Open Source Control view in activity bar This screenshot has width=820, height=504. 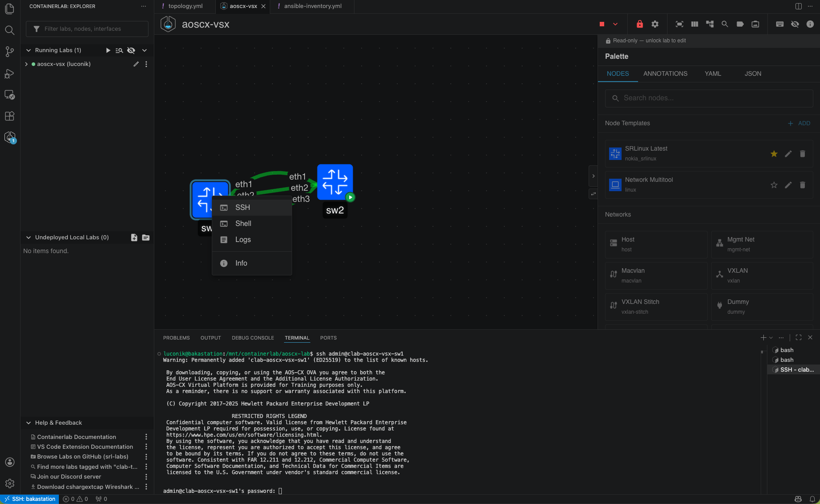9,52
